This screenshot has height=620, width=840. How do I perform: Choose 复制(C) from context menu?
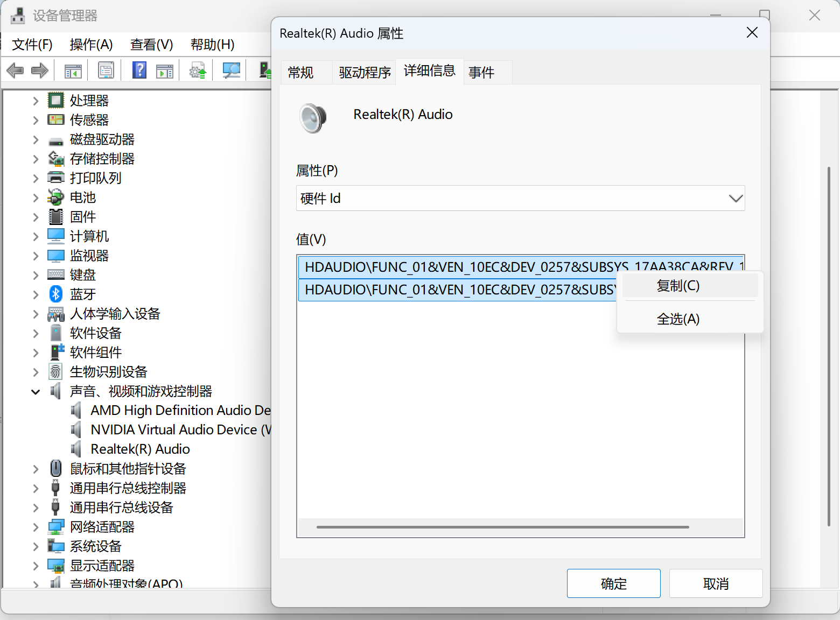pyautogui.click(x=690, y=286)
